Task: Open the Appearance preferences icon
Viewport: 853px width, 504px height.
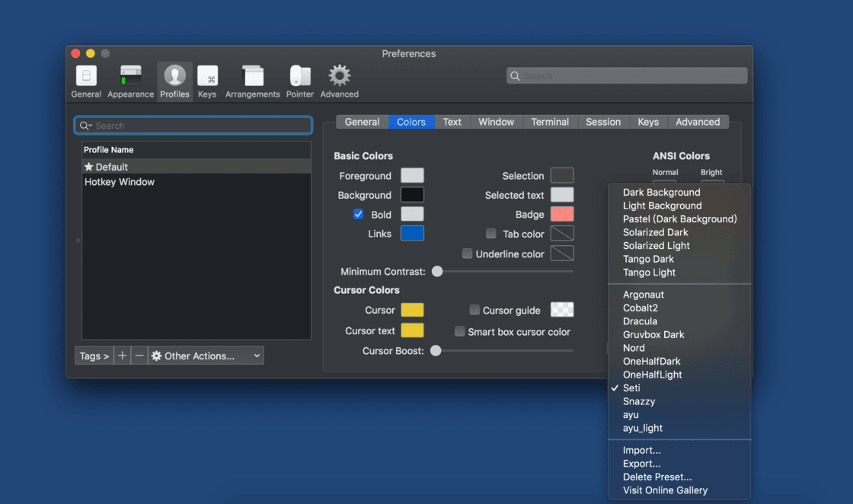Action: pyautogui.click(x=130, y=81)
